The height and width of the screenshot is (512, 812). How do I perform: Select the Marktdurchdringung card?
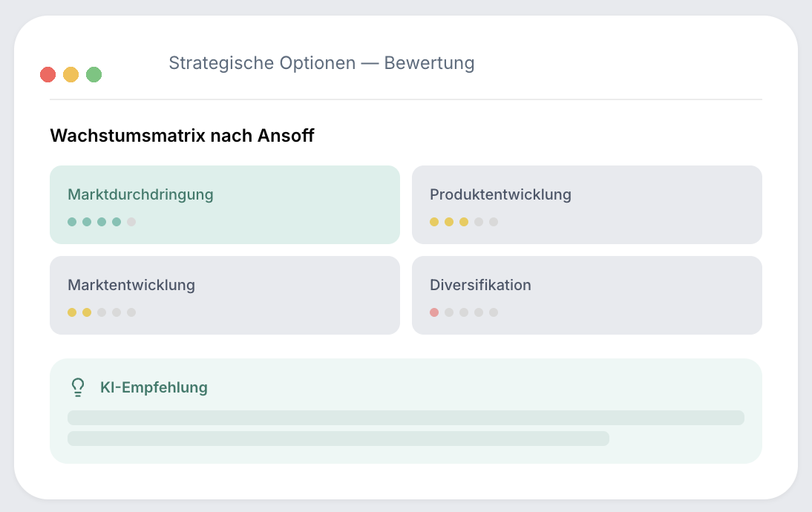[x=225, y=205]
